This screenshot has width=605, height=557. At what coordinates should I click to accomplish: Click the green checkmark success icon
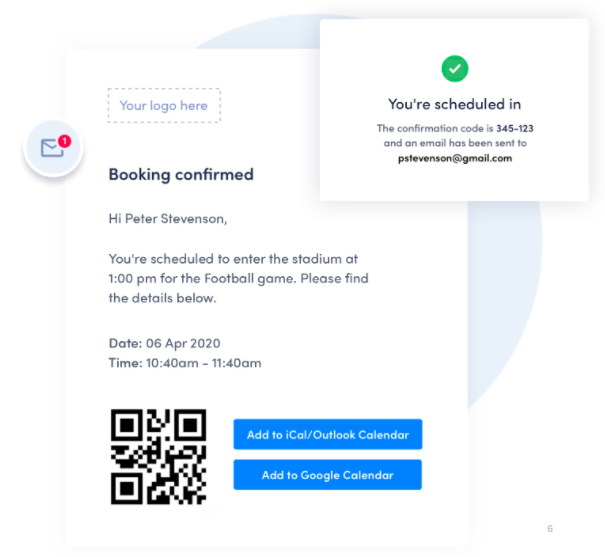point(455,69)
